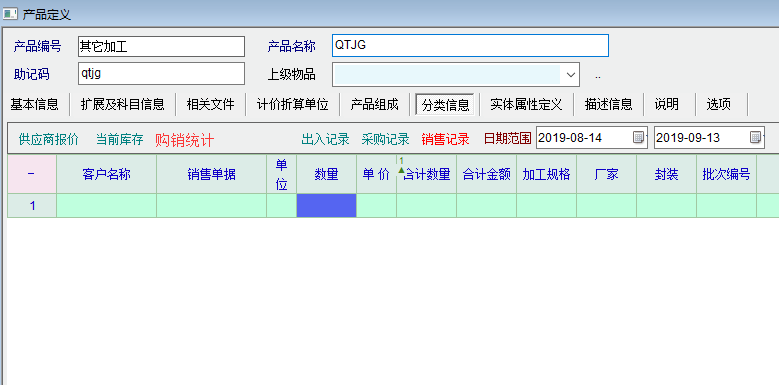This screenshot has width=779, height=385.
Task: Show 当前库存 view
Action: 119,140
